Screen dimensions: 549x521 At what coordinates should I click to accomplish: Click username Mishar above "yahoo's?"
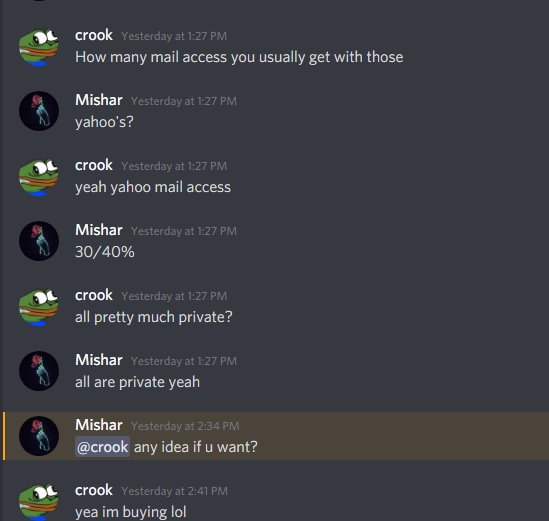click(x=99, y=100)
